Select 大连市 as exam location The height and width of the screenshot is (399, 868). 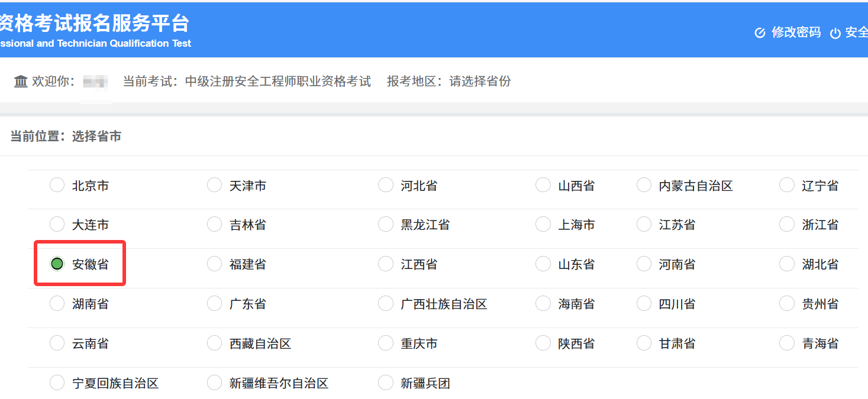(x=57, y=224)
